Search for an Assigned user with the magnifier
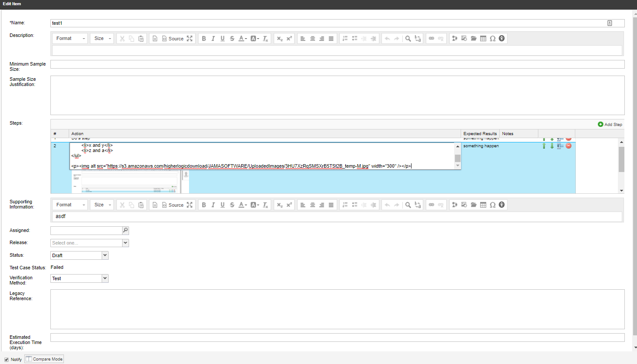The width and height of the screenshot is (637, 364). pyautogui.click(x=125, y=230)
